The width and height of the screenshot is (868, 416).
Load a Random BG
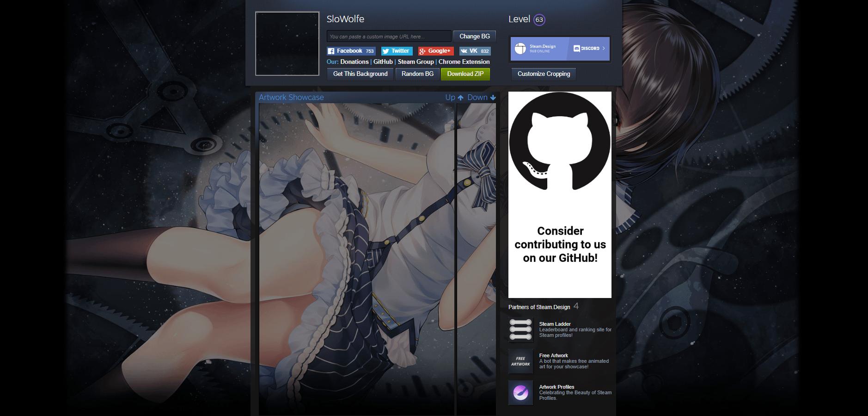[417, 74]
